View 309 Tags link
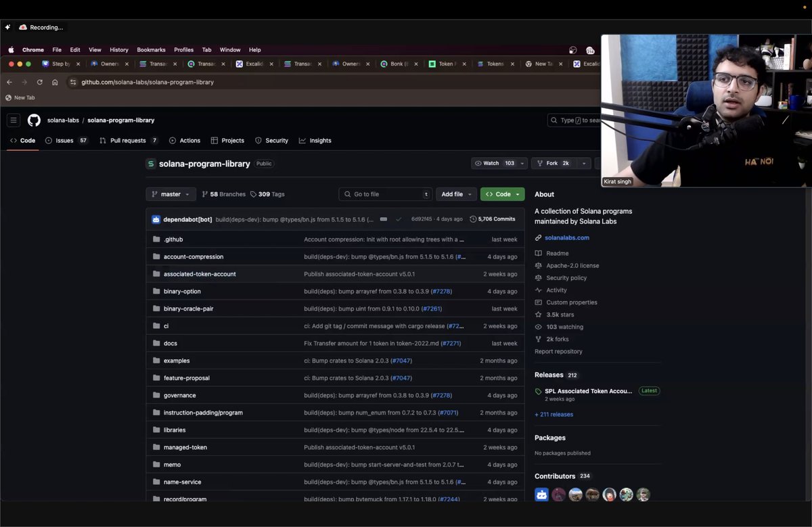 267,194
